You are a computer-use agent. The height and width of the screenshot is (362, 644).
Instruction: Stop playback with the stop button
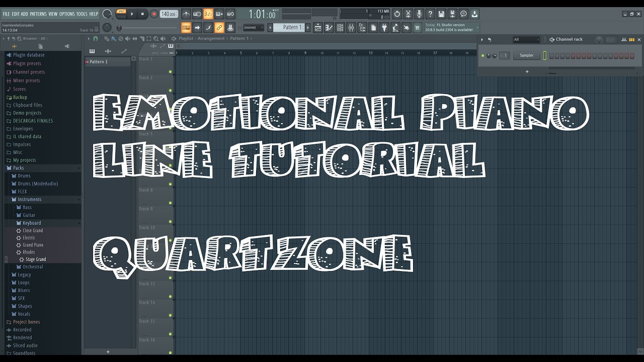[x=142, y=14]
